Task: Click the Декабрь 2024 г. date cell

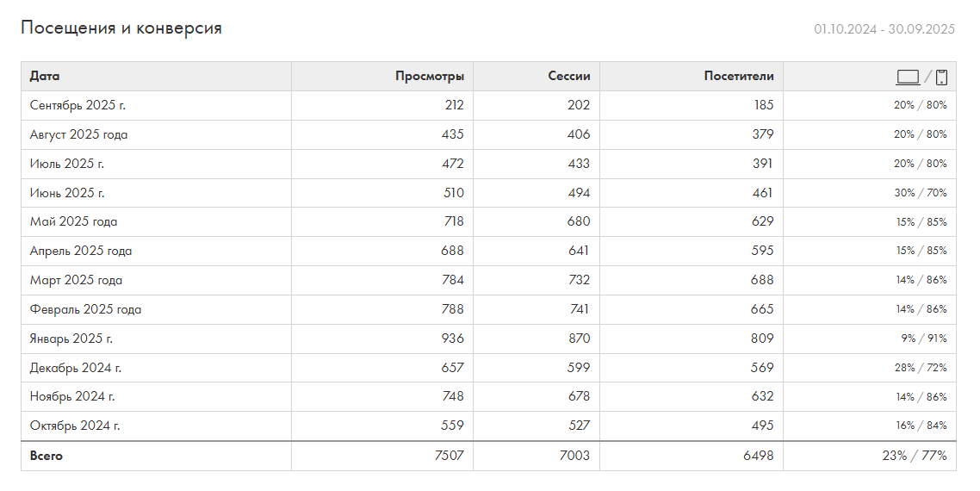Action: [76, 368]
